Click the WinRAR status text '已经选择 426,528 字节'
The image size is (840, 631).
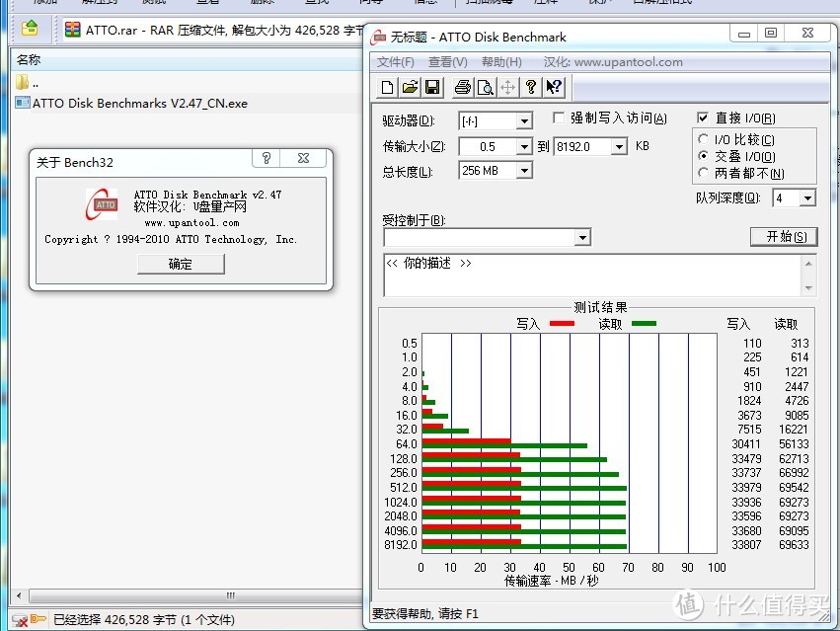(x=115, y=620)
